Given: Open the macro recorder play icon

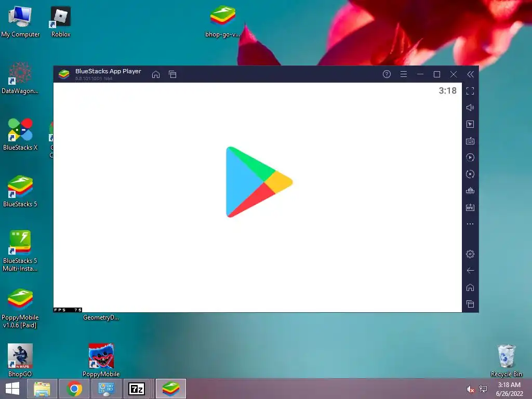Looking at the screenshot, I should point(470,157).
